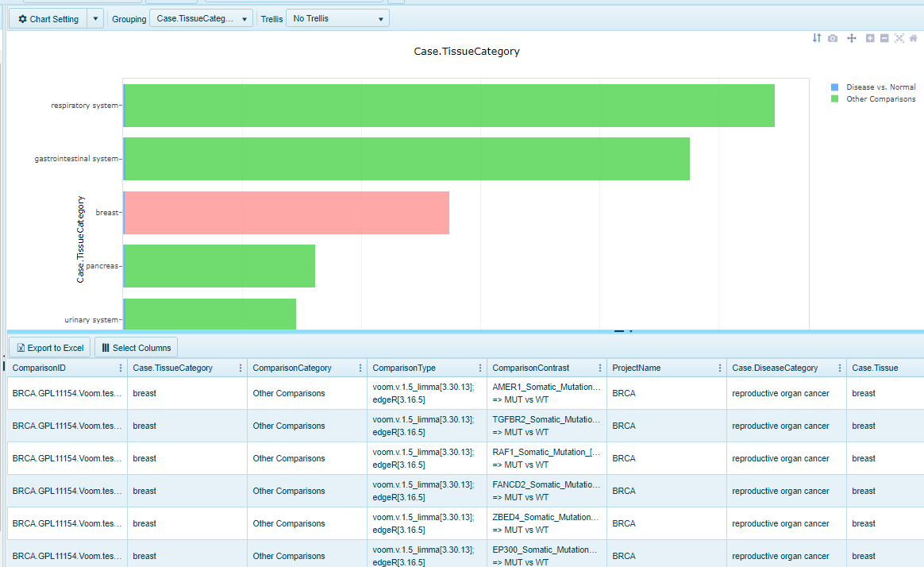Toggle Disease vs. Normal legend entry
Viewport: 924px width, 567px height.
pos(880,87)
